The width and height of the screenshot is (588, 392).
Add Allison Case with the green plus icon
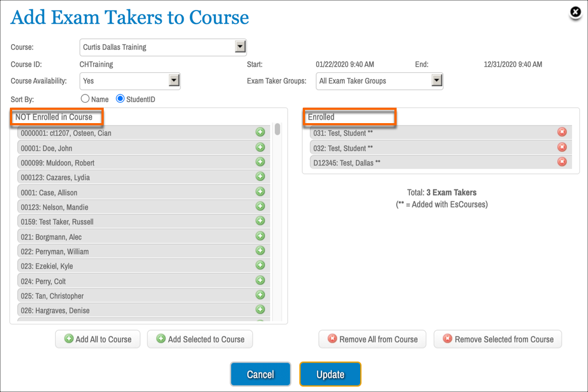tap(260, 192)
